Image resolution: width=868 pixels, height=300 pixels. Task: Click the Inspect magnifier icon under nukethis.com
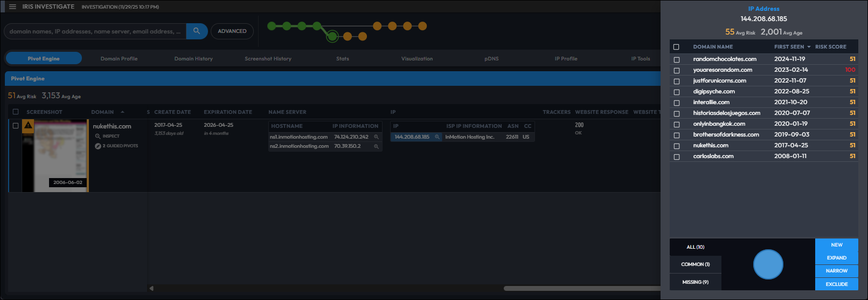tap(98, 136)
